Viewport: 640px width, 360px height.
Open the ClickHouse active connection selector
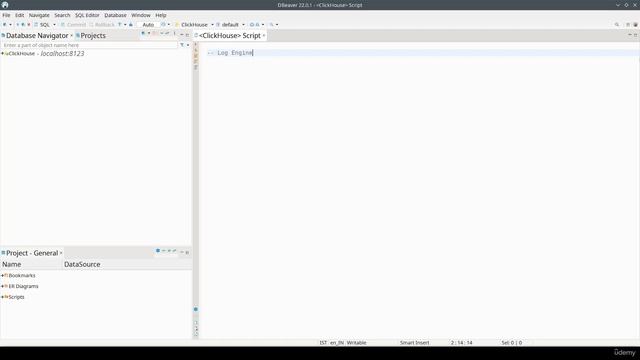tap(194, 24)
